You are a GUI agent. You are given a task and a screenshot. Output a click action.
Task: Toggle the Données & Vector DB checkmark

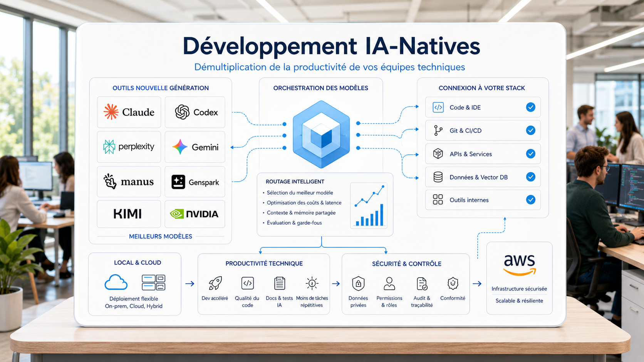pos(531,177)
